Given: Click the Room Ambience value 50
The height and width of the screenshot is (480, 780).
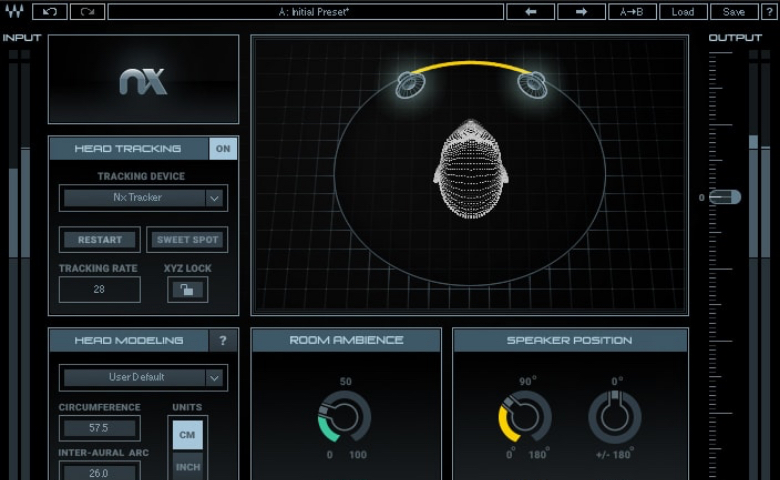Looking at the screenshot, I should tap(346, 382).
